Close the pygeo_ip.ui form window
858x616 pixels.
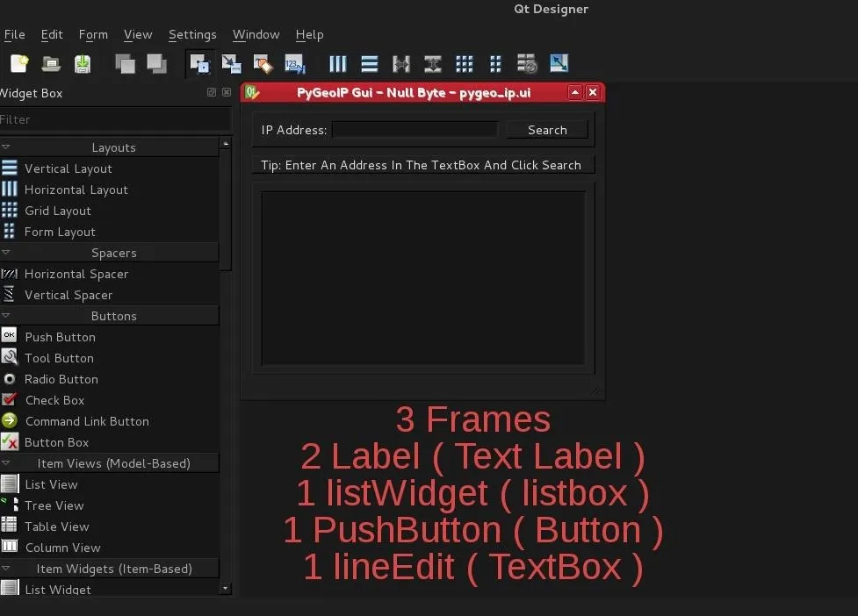tap(593, 92)
